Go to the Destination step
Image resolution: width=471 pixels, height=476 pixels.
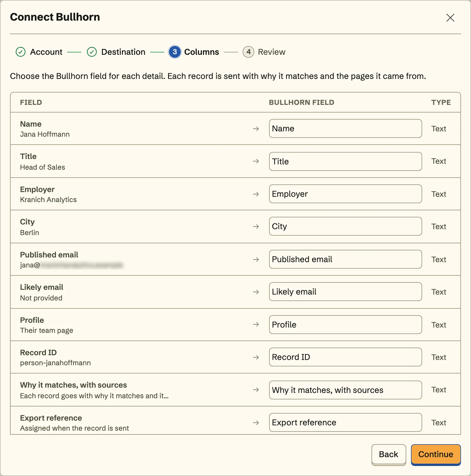click(x=116, y=52)
